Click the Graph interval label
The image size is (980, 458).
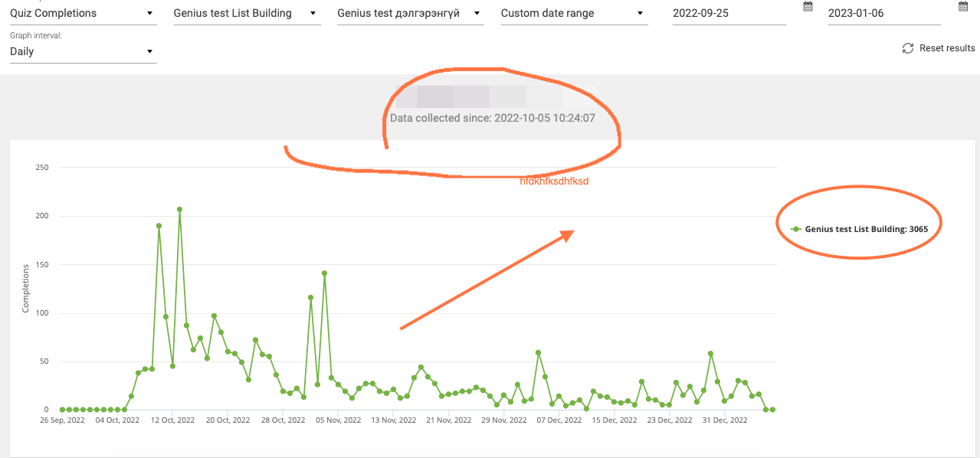tap(36, 35)
